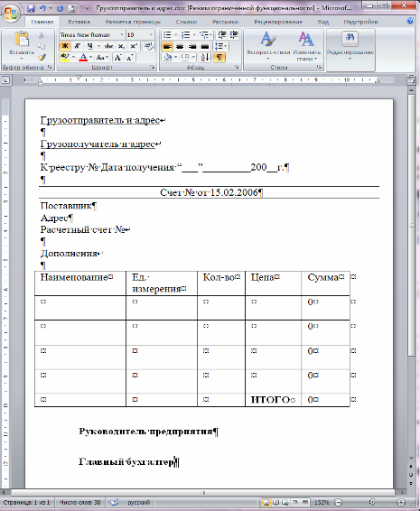
Task: Switch to the Разметка страницы tab
Action: pyautogui.click(x=133, y=22)
